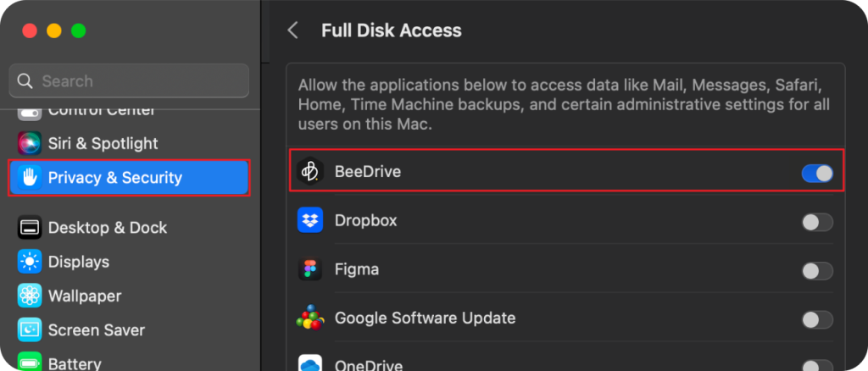Select Control Center in the sidebar
868x371 pixels.
pos(102,111)
